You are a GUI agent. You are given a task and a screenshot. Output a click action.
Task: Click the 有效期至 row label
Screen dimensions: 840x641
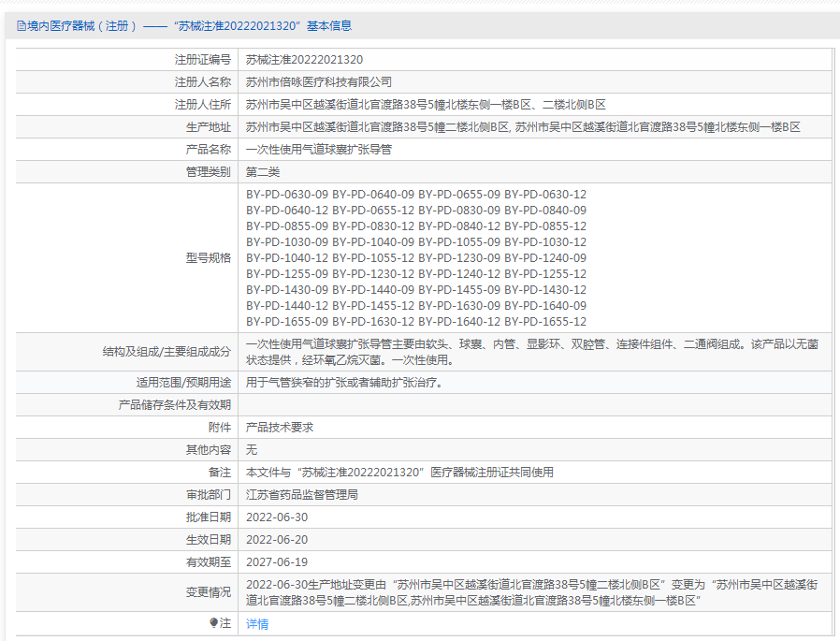click(209, 562)
